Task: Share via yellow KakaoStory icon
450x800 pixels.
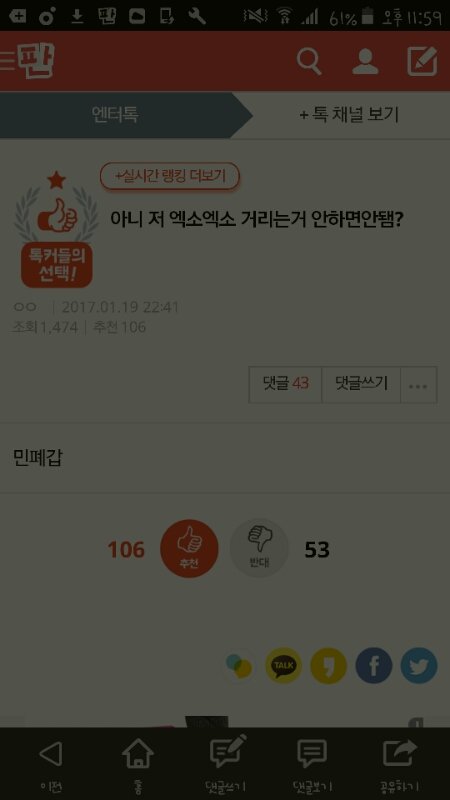Action: 329,665
